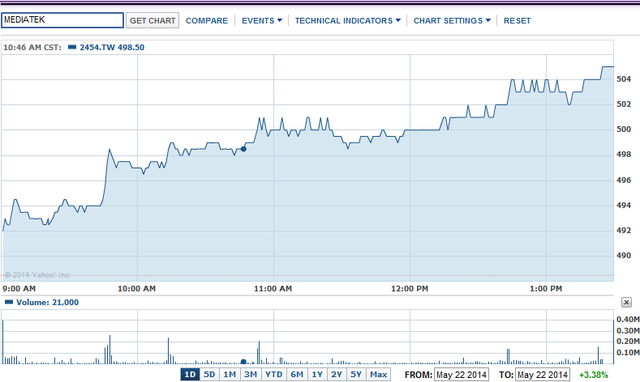The image size is (640, 382).
Task: Click the 504 price axis label
Action: point(623,79)
